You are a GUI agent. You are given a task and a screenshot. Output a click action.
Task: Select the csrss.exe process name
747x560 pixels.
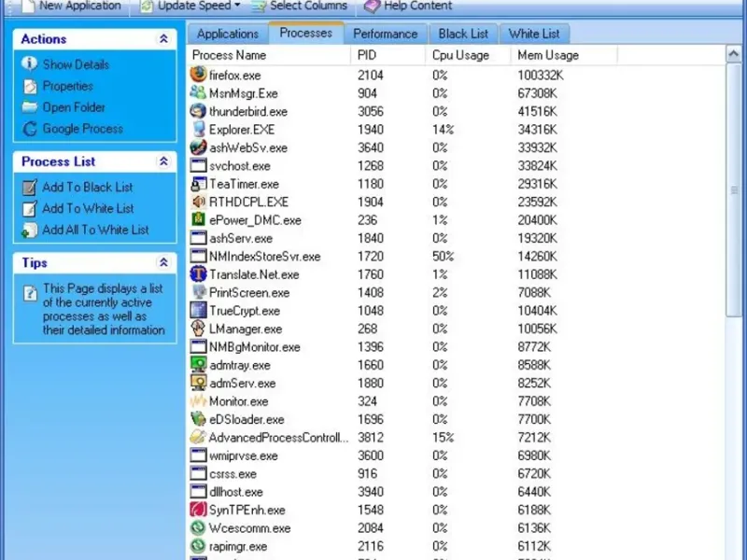coord(233,473)
